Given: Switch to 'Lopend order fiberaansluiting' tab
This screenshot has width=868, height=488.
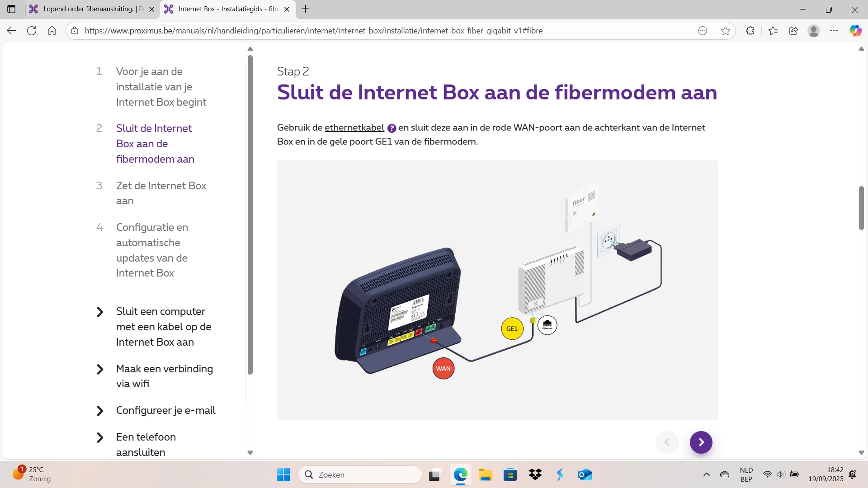Looking at the screenshot, I should (x=88, y=9).
